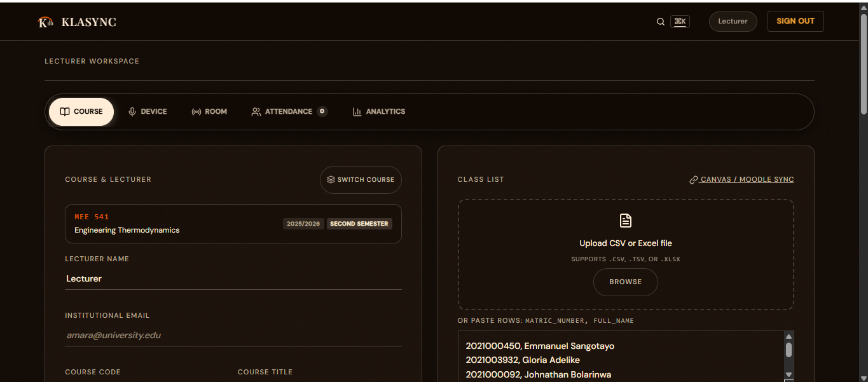Click the command-K shortcut badge
This screenshot has width=868, height=382.
click(x=680, y=22)
